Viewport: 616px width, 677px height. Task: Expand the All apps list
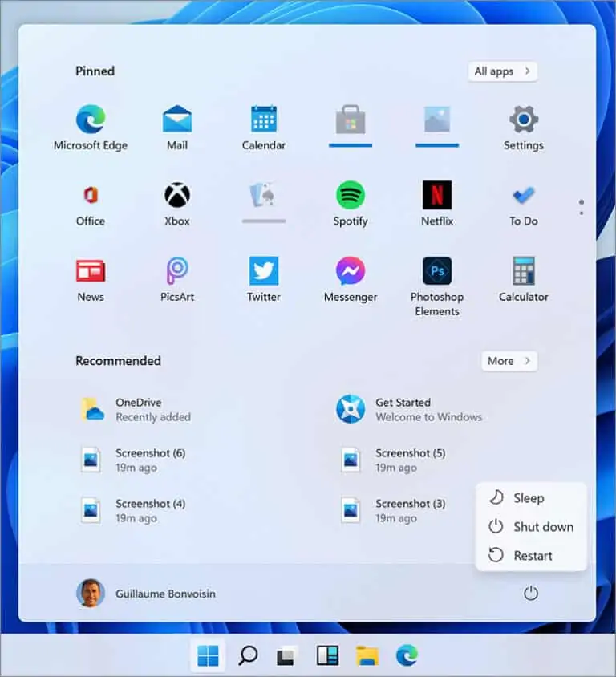[x=502, y=71]
